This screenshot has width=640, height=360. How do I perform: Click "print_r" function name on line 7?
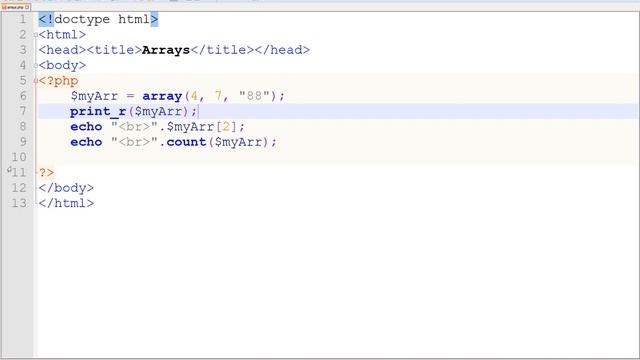pos(98,111)
